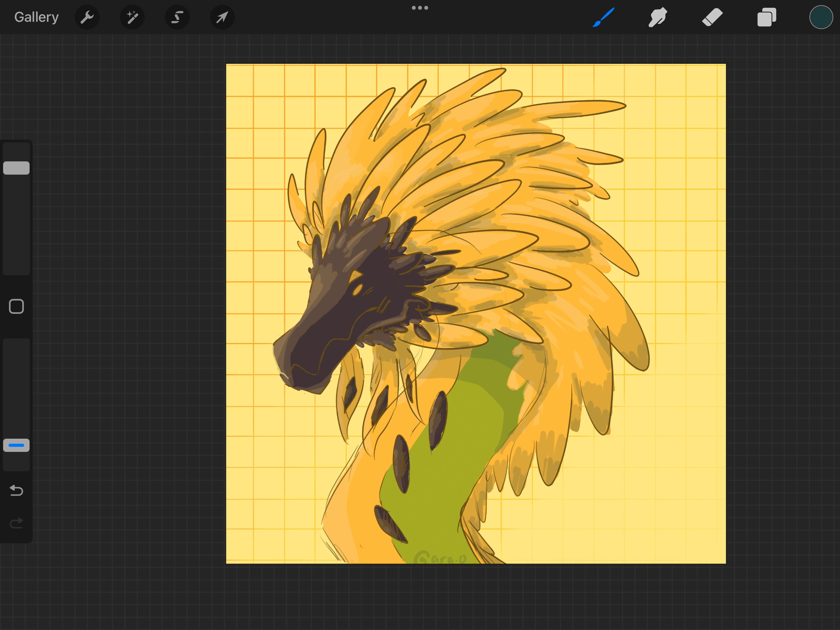Open the active color picker circle

(x=821, y=17)
